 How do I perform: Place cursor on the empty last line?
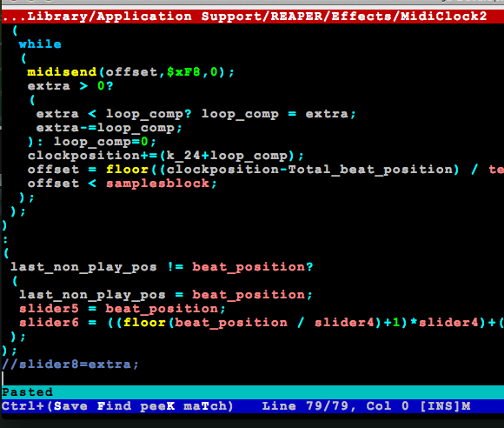tap(252, 378)
